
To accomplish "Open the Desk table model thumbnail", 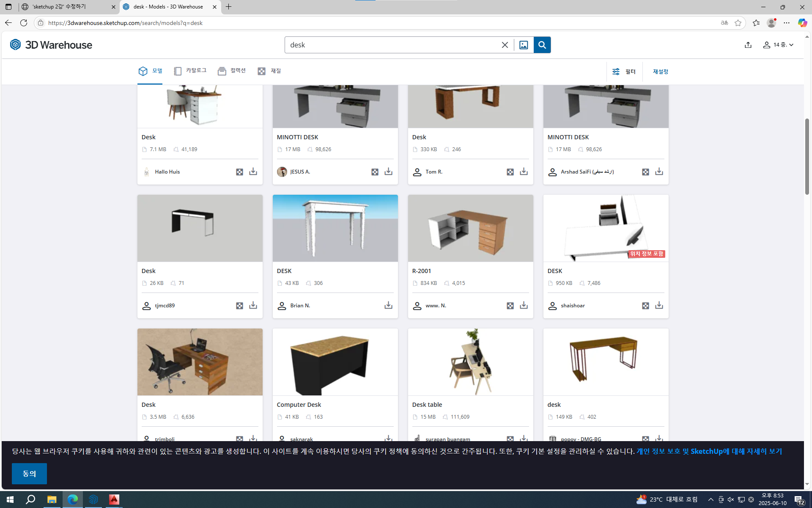I will tap(470, 362).
